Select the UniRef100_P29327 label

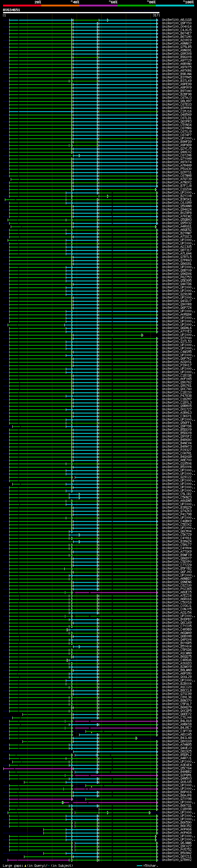click(177, 450)
